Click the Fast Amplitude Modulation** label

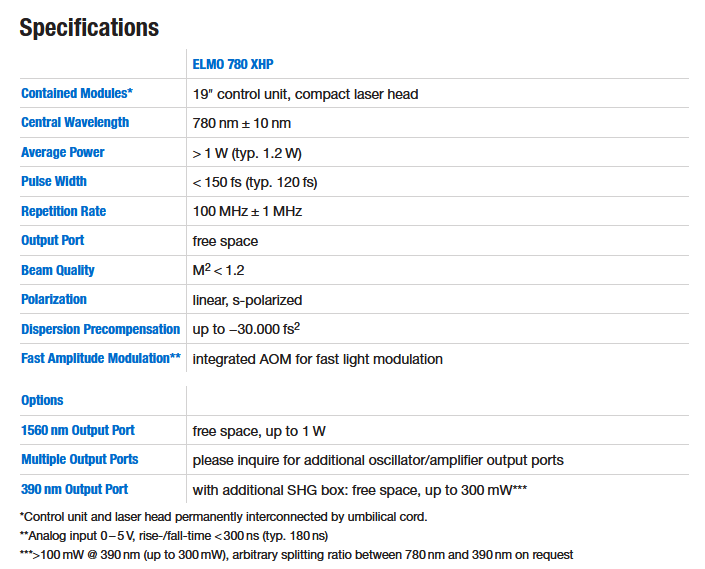tap(101, 358)
